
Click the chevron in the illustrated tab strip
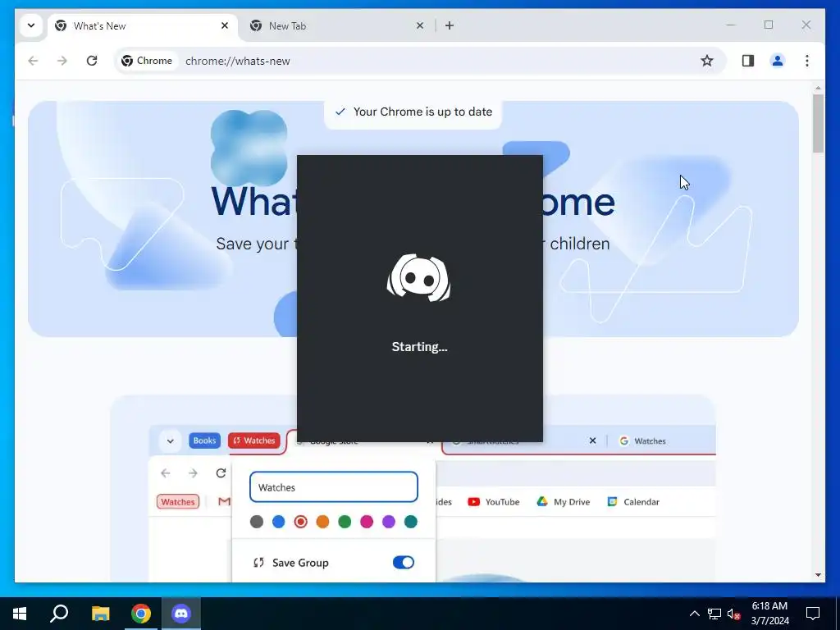click(171, 441)
